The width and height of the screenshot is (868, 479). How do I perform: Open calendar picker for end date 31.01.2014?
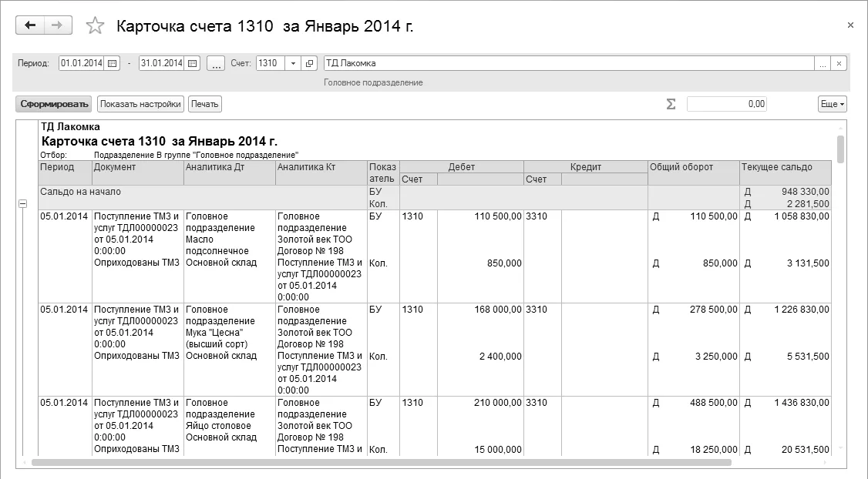pos(193,64)
